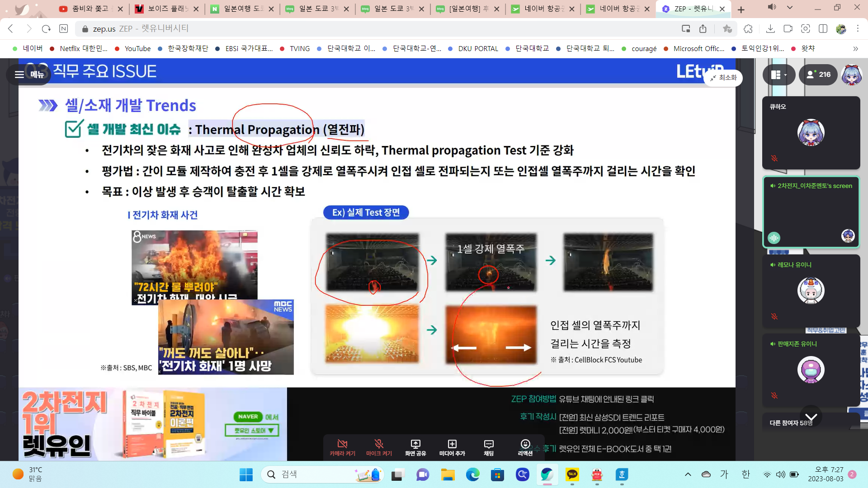Switch to the 네이버 항공권 browser tab
Screen dimensions: 868x488
coord(543,9)
